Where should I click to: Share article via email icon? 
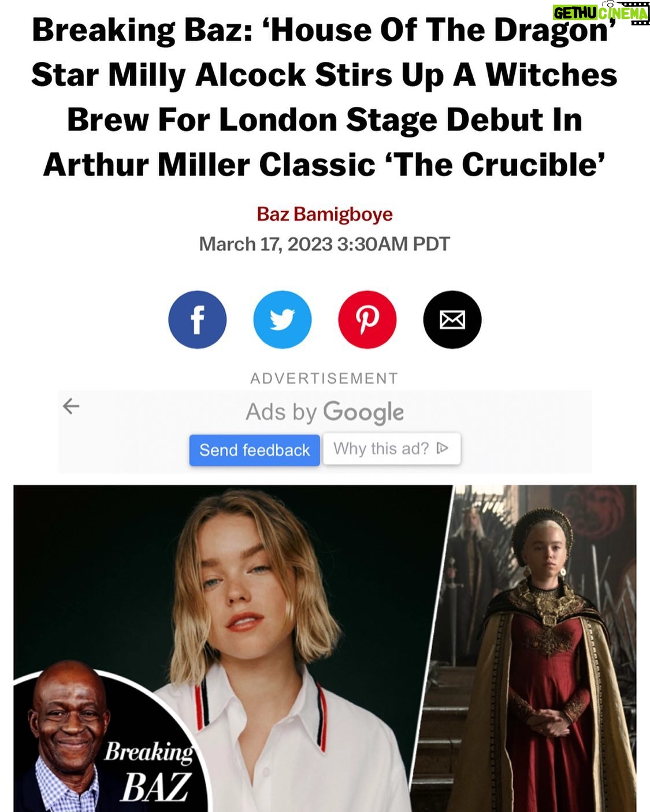pos(452,319)
